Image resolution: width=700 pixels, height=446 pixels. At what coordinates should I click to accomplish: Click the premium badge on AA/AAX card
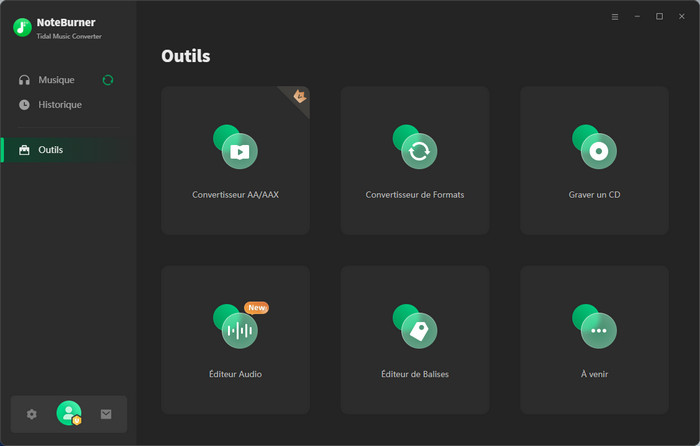coord(298,96)
